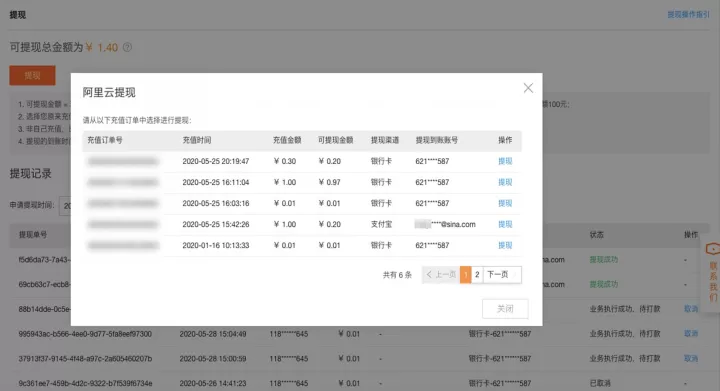Screen dimensions: 720x391
Task: Select the 充值订单号 column header
Action: [105, 140]
